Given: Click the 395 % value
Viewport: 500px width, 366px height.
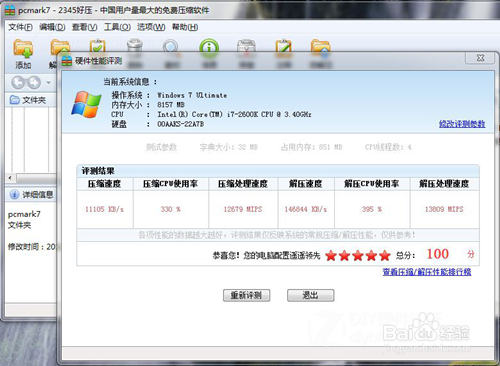Looking at the screenshot, I should click(372, 209).
